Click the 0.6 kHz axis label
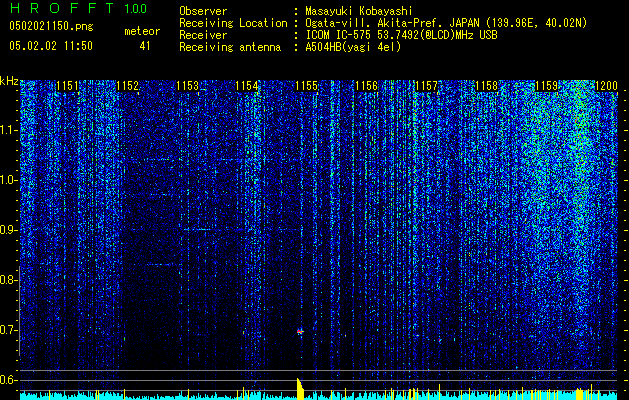The height and width of the screenshot is (400, 629). [8, 380]
